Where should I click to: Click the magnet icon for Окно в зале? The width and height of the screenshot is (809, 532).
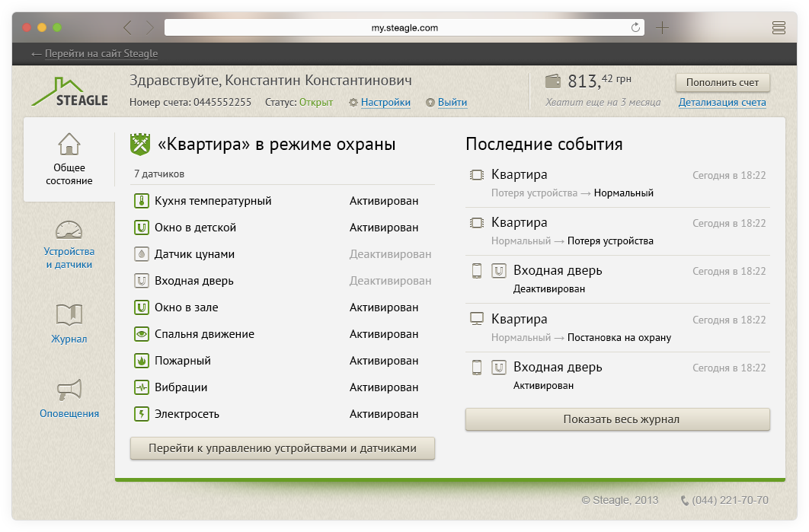pyautogui.click(x=142, y=307)
